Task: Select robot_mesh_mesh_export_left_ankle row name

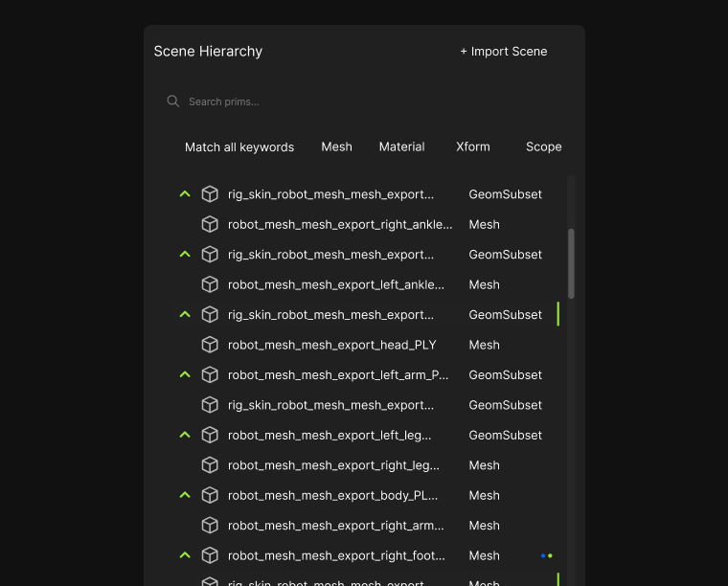Action: tap(335, 285)
